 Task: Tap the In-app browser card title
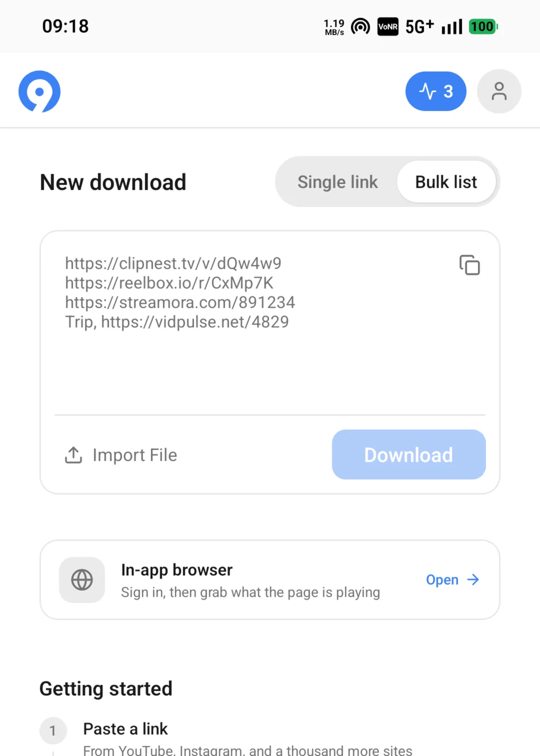(177, 570)
